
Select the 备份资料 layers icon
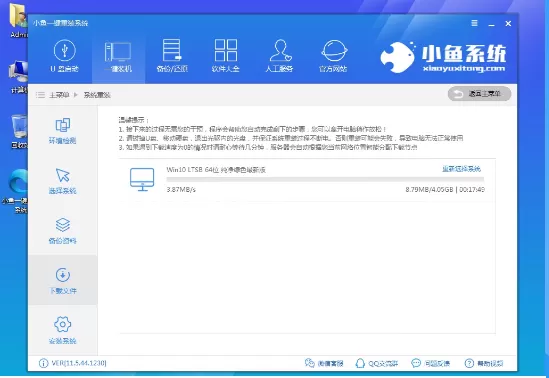[x=62, y=225]
